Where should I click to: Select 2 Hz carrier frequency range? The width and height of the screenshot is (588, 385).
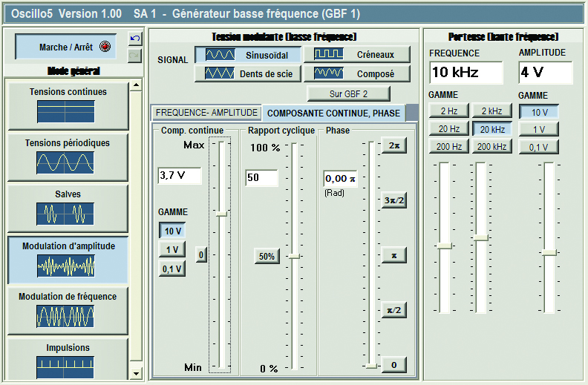[x=449, y=111]
